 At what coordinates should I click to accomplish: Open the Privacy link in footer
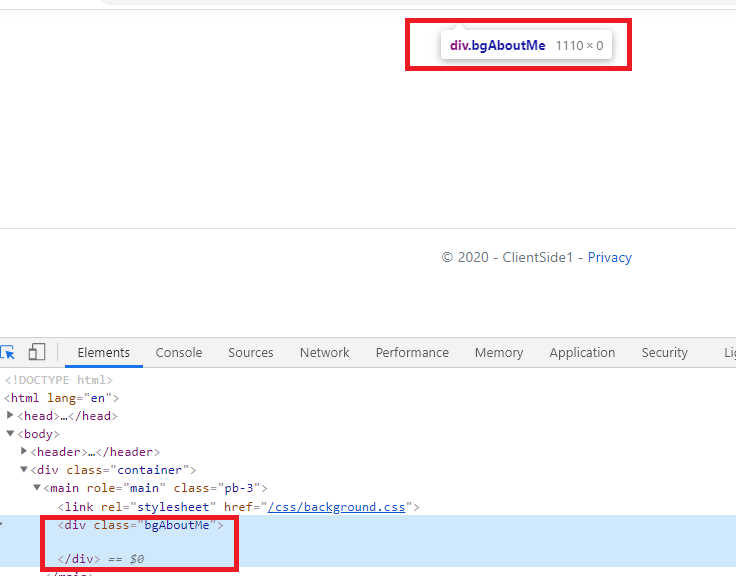tap(610, 257)
